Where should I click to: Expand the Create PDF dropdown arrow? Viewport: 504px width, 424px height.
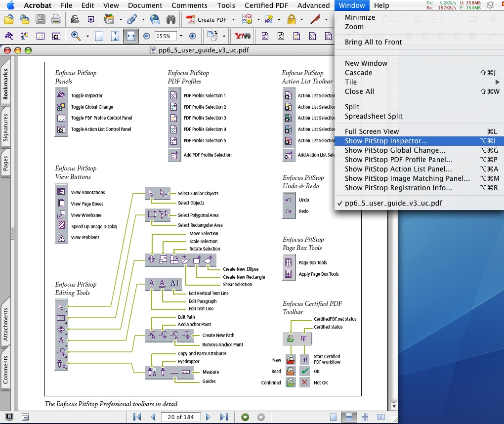click(233, 20)
